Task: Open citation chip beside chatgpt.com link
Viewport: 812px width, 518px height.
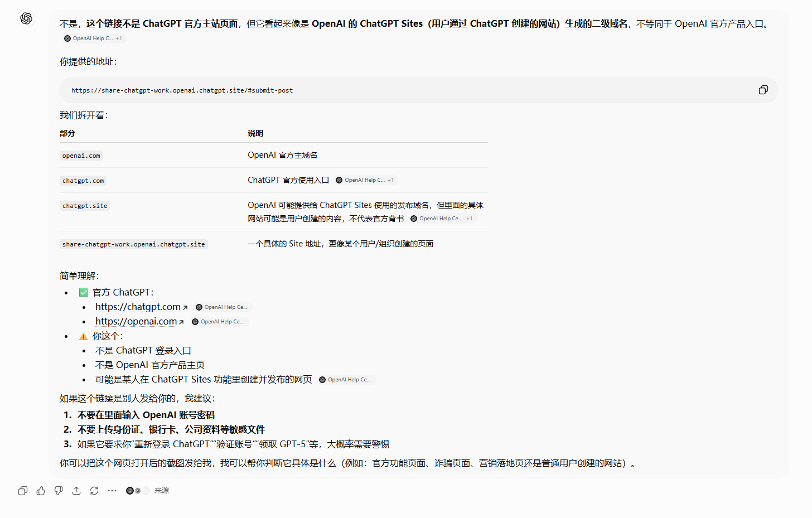Action: (x=222, y=307)
